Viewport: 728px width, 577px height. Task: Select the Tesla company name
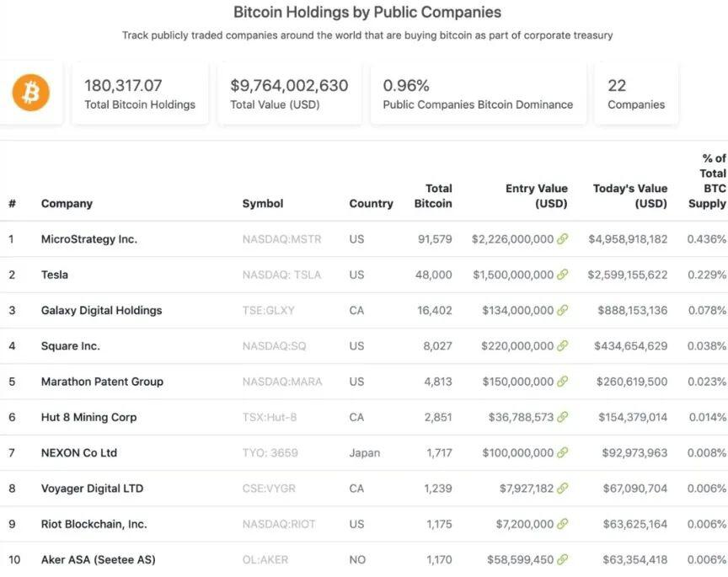point(54,275)
